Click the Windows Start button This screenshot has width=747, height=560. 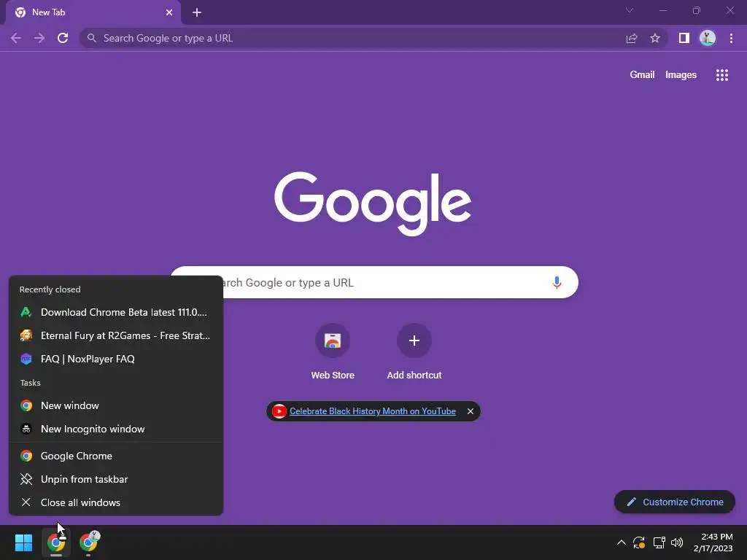pos(23,542)
